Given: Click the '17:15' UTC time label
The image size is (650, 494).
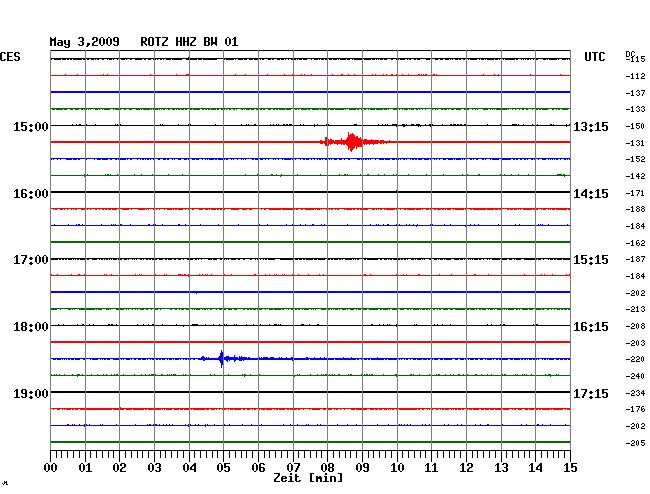Looking at the screenshot, I should coord(591,393).
